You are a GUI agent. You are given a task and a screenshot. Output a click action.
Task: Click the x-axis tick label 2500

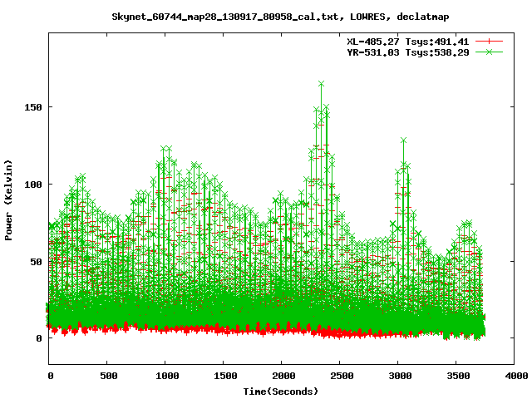click(342, 376)
